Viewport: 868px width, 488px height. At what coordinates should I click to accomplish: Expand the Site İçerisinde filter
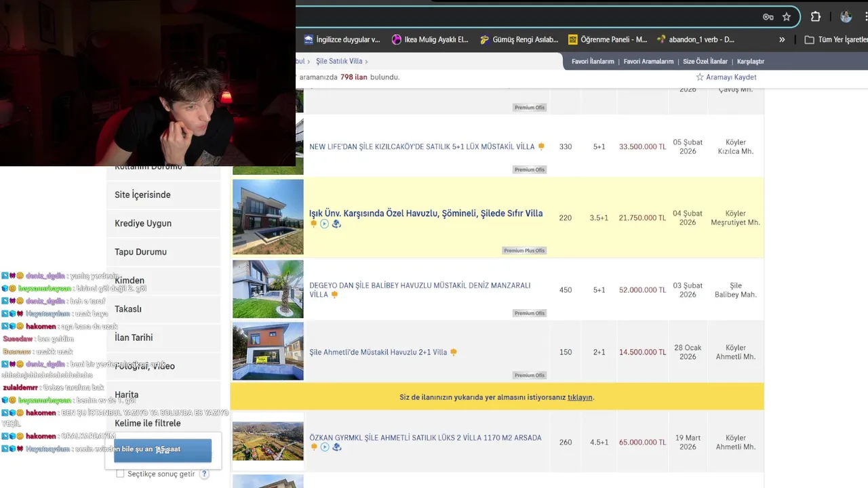pyautogui.click(x=163, y=195)
